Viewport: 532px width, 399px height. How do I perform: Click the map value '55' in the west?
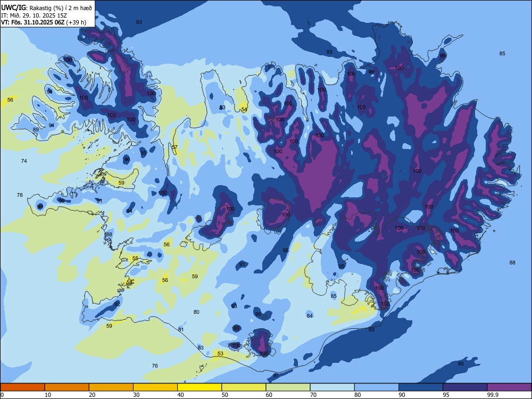tap(135, 258)
